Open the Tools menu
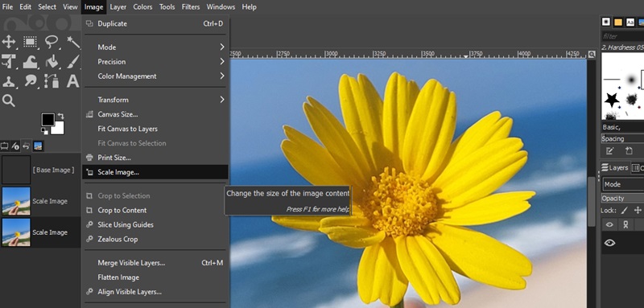 [167, 7]
